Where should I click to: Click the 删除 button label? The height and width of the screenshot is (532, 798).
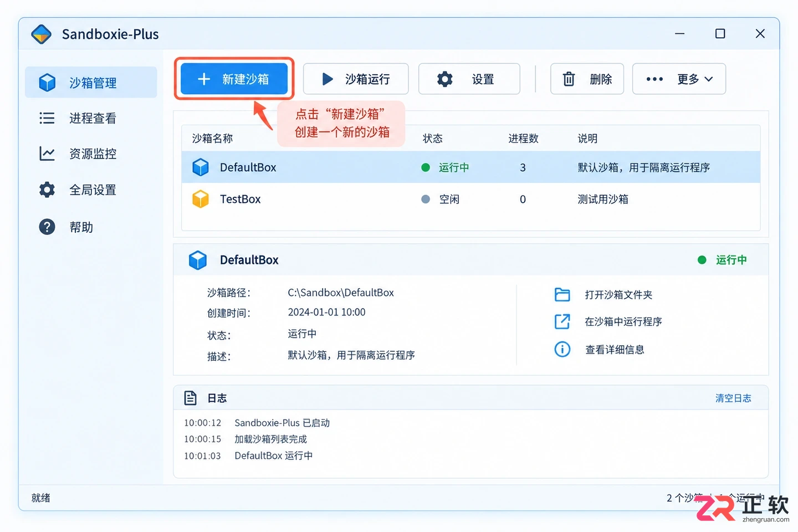(601, 79)
